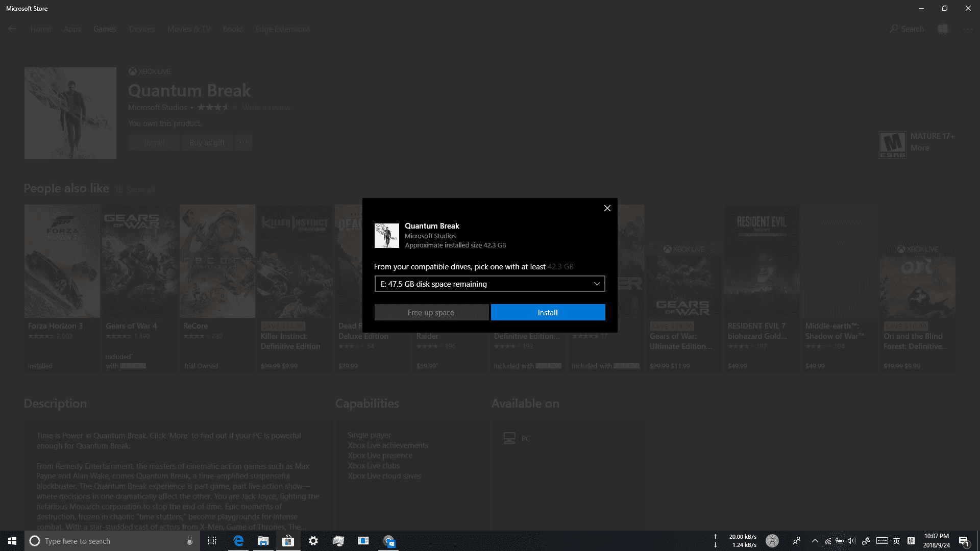This screenshot has width=980, height=551.
Task: Click the 'Xbox Live achievements' capability text
Action: [x=388, y=445]
